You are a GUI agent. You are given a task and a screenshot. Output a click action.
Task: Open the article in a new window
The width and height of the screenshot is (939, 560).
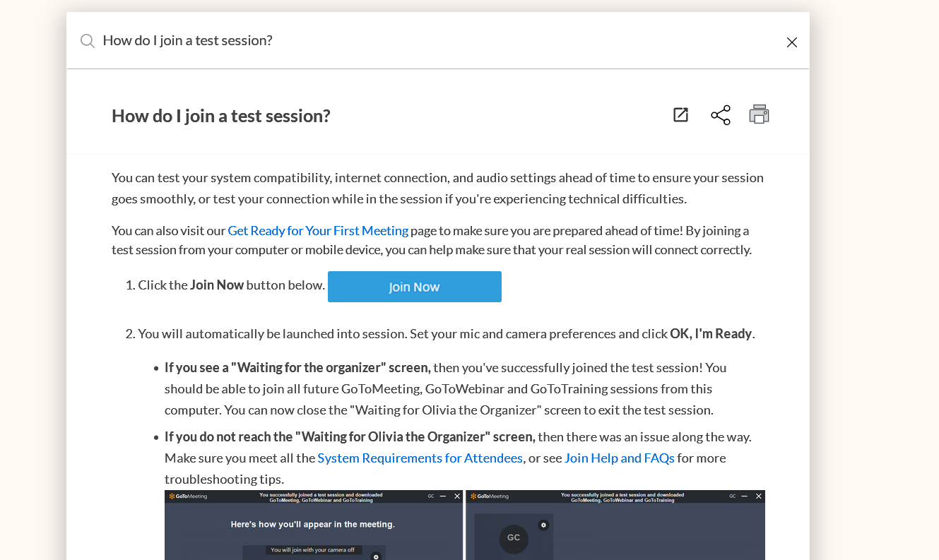tap(680, 115)
